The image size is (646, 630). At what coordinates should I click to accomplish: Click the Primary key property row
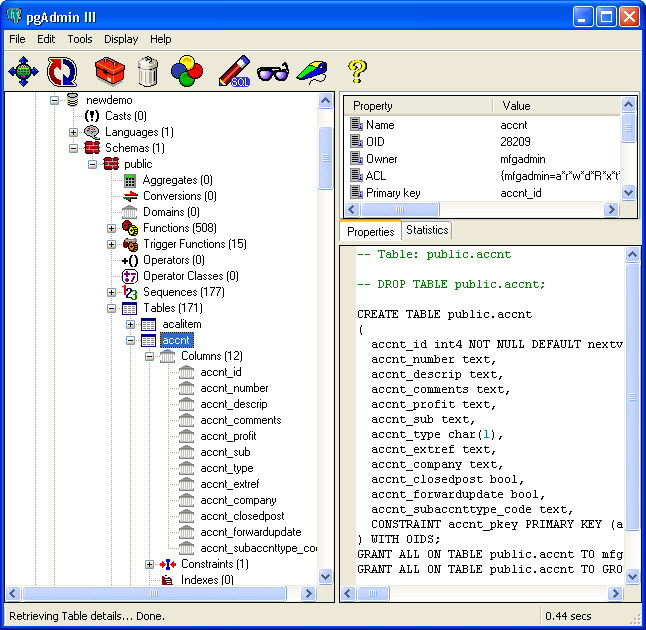484,193
